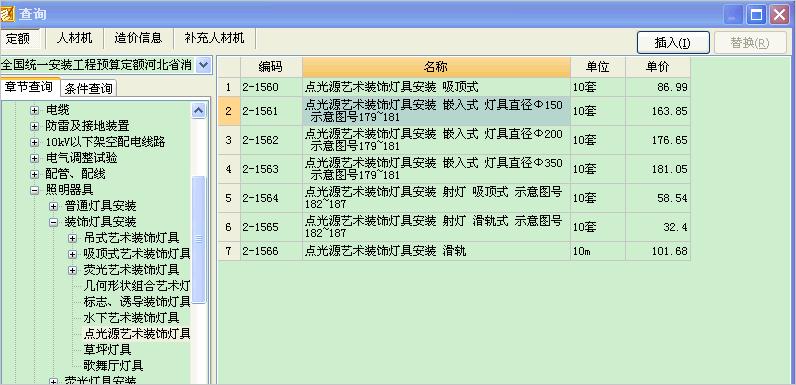Click the price 32.4 cell
This screenshot has height=385, width=796.
[657, 227]
